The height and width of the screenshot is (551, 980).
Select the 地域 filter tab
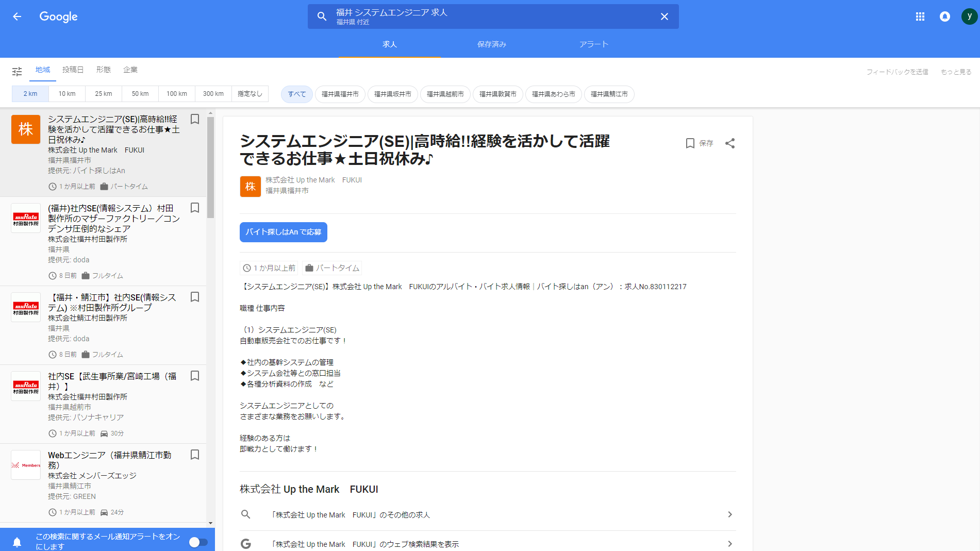pos(43,70)
